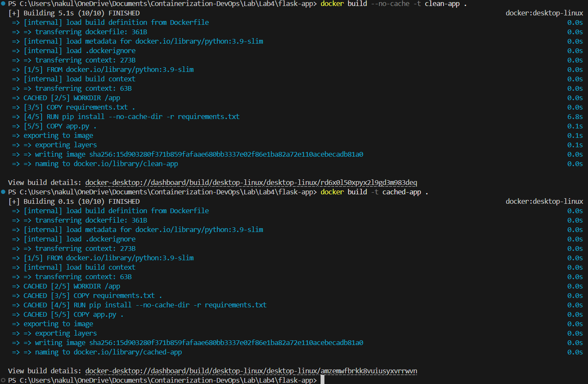This screenshot has height=384, width=588.
Task: Click the blue dot beside the clean-app build command
Action: point(3,3)
